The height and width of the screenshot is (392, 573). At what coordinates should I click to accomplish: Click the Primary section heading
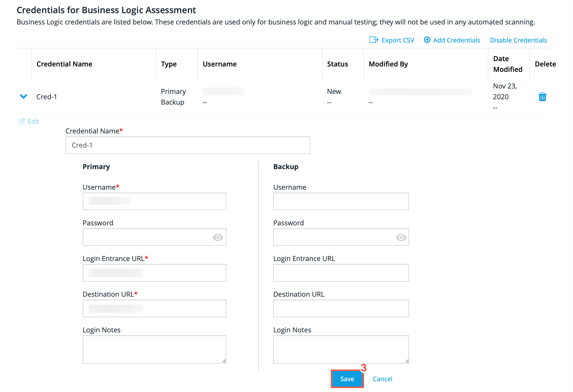96,167
